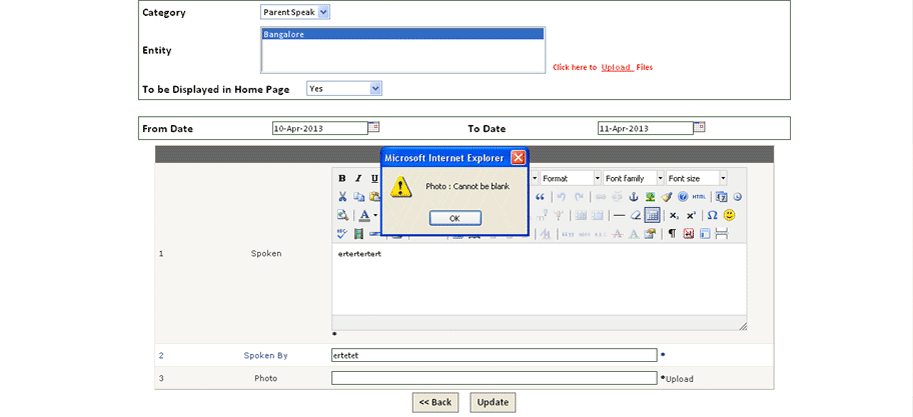Image resolution: width=913 pixels, height=417 pixels.
Task: Open insert/edit attributes icon
Action: (x=650, y=234)
